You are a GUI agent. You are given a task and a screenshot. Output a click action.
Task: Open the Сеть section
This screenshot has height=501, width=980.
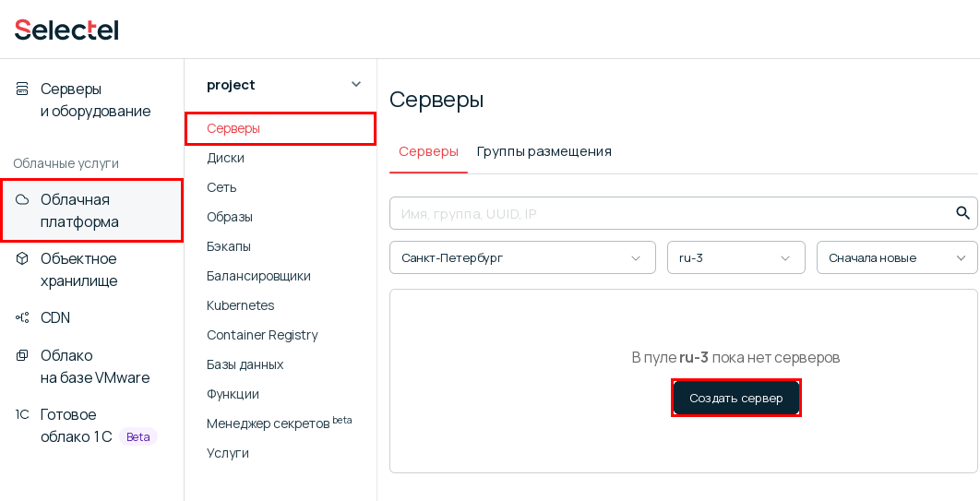click(221, 187)
